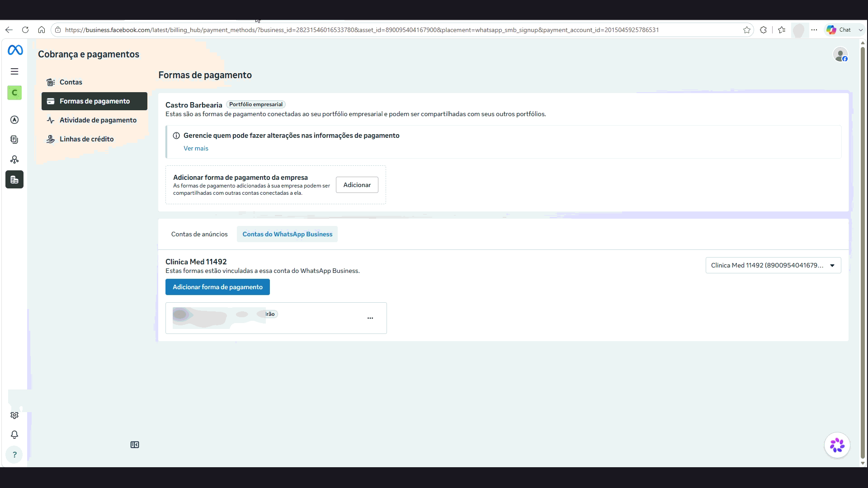Open three-dot options for payment method card
This screenshot has height=488, width=868.
tap(370, 318)
